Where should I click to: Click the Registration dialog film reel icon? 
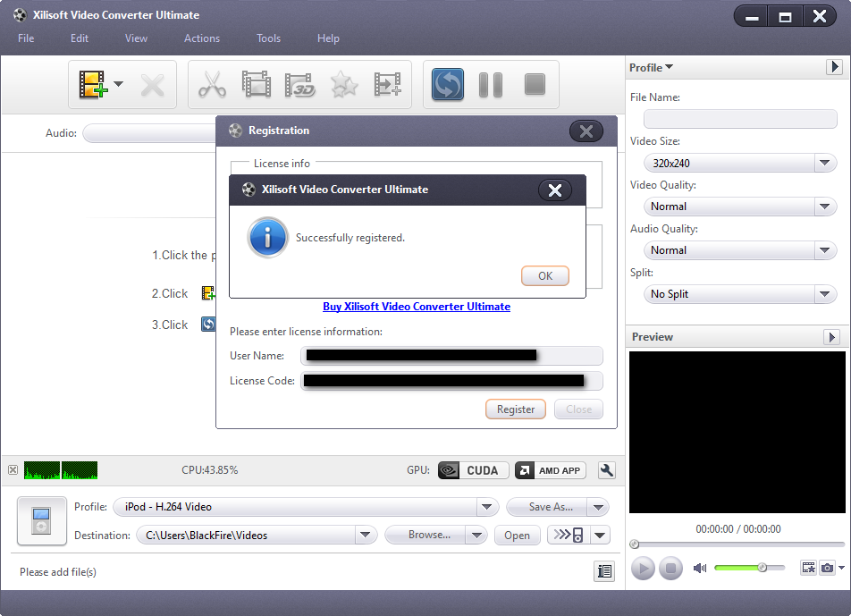[235, 131]
